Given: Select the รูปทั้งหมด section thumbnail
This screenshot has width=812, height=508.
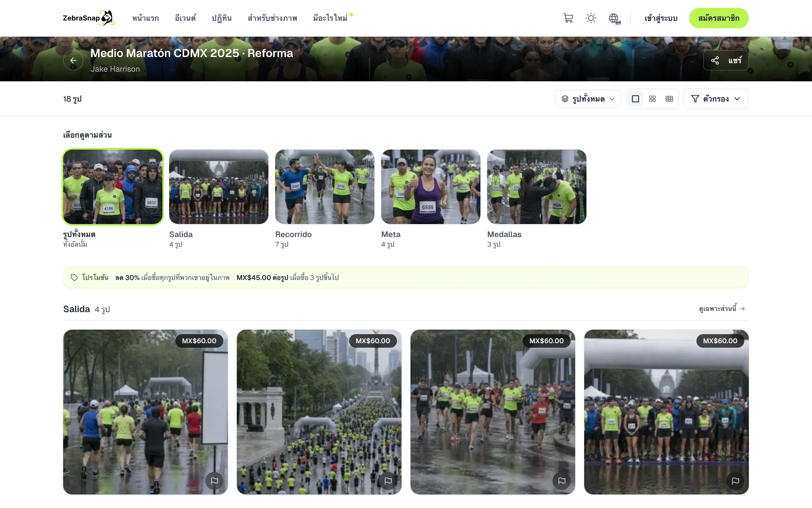Looking at the screenshot, I should pos(113,187).
